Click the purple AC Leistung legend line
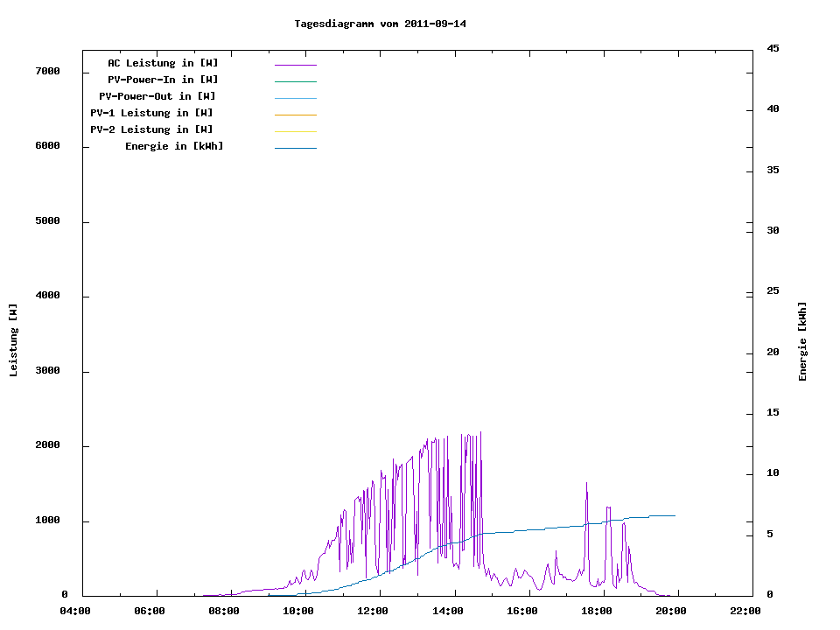 (x=295, y=65)
